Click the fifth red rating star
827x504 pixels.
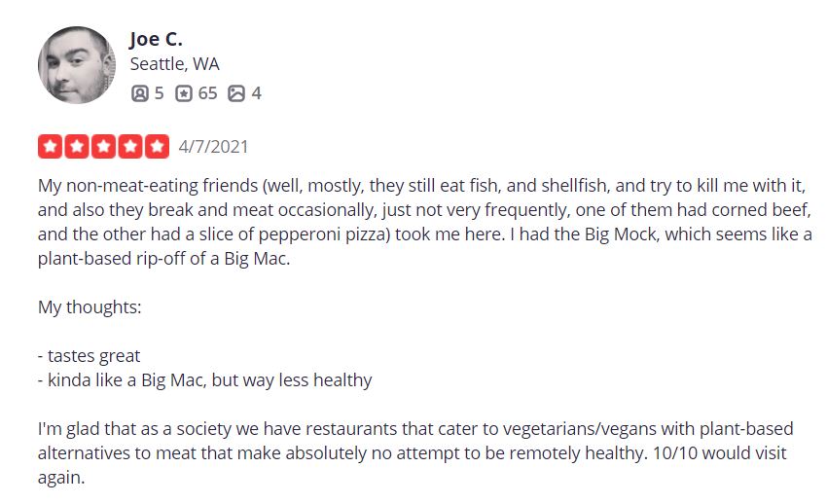coord(157,147)
